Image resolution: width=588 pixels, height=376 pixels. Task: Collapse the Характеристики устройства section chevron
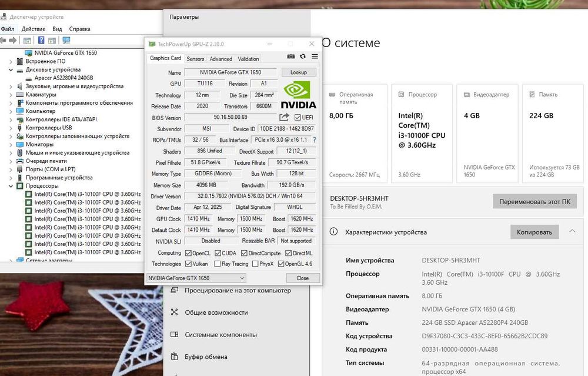point(572,231)
